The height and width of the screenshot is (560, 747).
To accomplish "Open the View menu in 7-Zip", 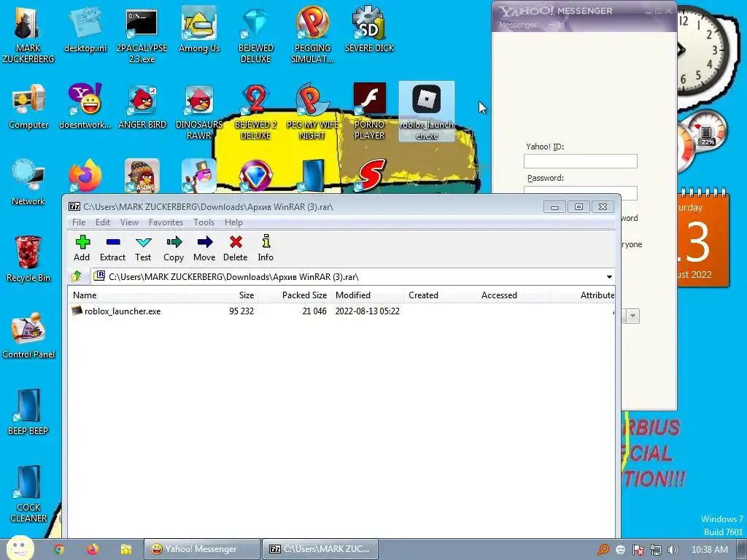I will [129, 222].
